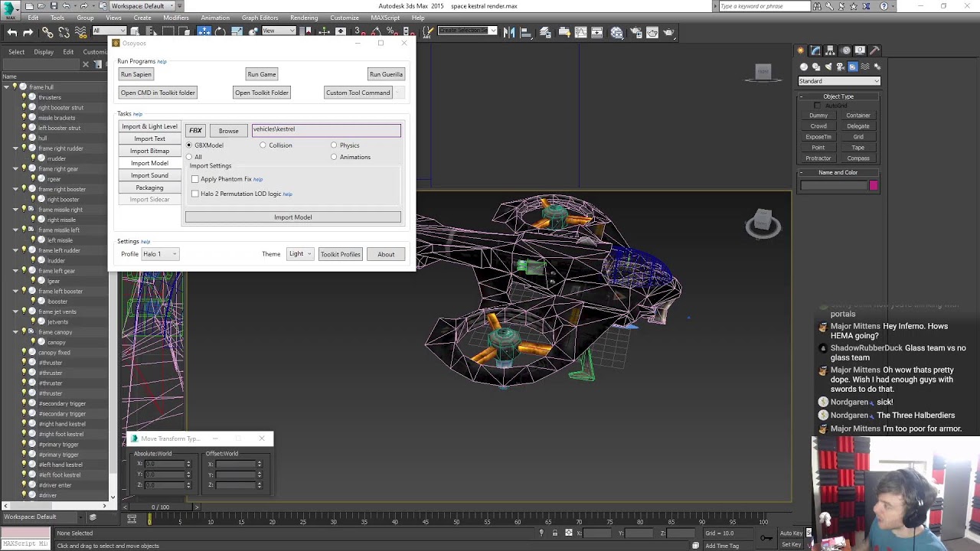
Task: Click the Mirror tool icon
Action: tap(511, 32)
